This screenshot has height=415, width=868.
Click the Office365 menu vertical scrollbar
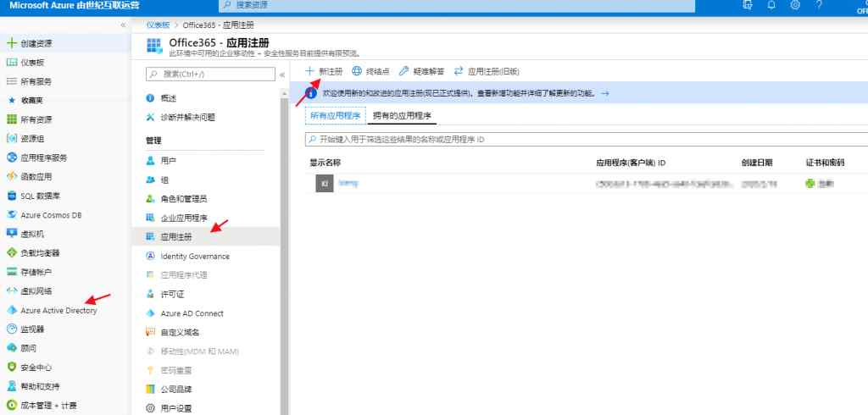tap(285, 255)
